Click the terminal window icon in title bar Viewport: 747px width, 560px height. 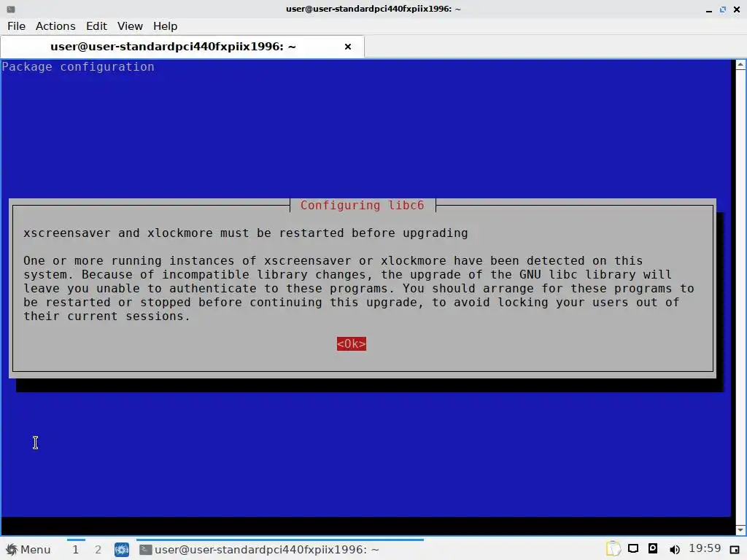[11, 9]
